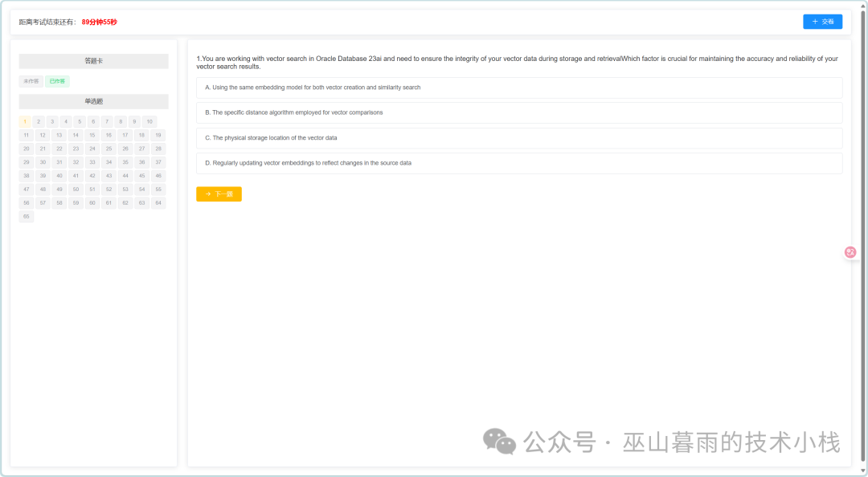Click the red countdown timer 89分钟55秒
The height and width of the screenshot is (477, 868).
pos(100,22)
